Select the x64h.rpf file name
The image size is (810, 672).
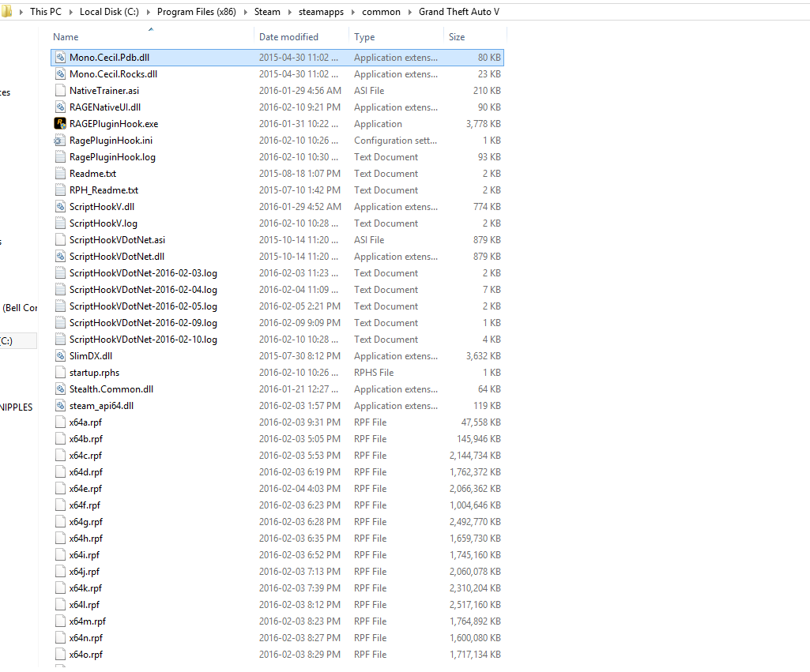point(86,538)
